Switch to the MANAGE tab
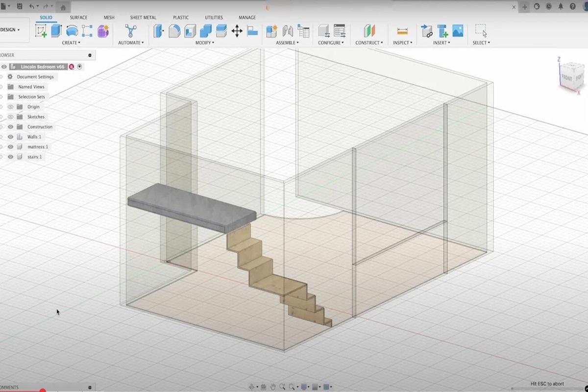 (x=247, y=18)
